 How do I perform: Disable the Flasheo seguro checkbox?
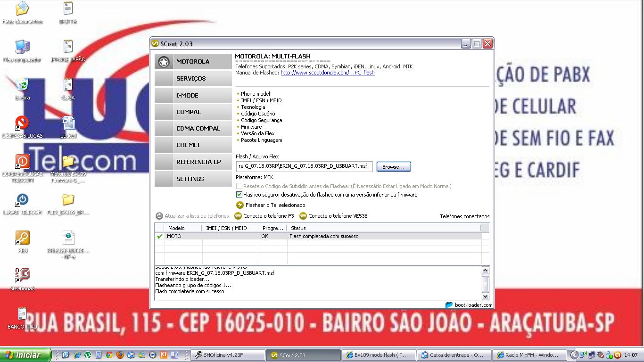pyautogui.click(x=239, y=195)
